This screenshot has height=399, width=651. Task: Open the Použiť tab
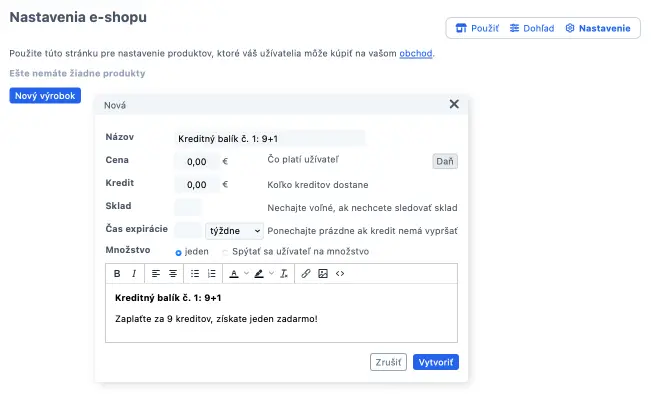(x=477, y=28)
